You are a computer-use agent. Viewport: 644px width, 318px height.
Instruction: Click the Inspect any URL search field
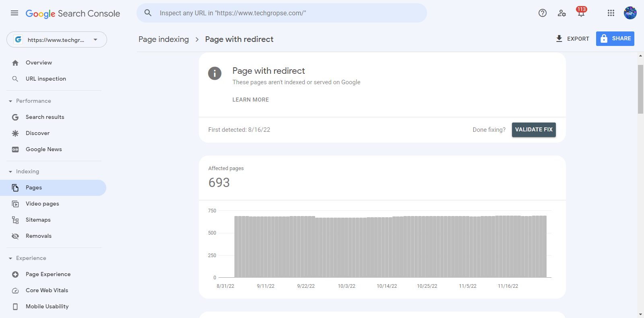282,13
